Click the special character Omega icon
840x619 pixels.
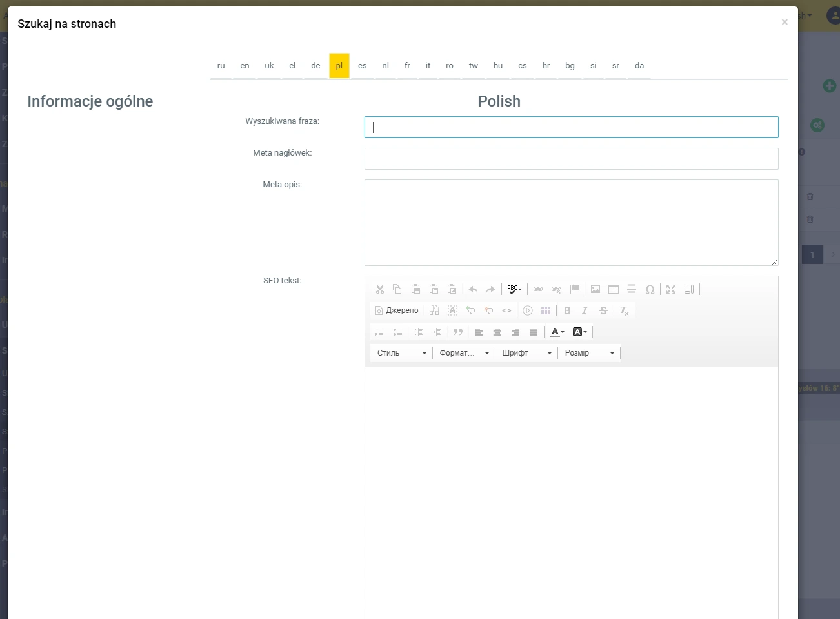coord(650,289)
